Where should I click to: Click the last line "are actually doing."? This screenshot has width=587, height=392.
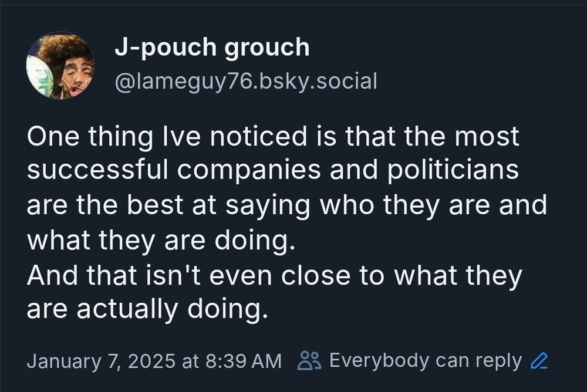pos(147,310)
